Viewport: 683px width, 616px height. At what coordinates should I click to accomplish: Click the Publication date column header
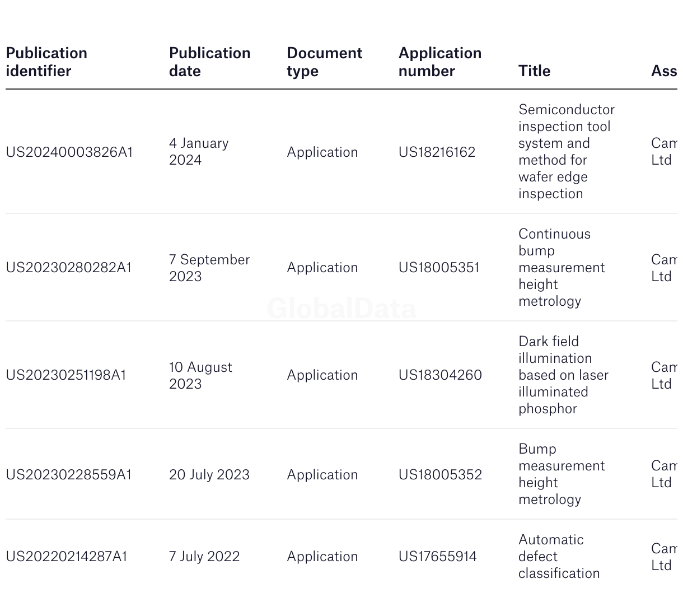210,62
